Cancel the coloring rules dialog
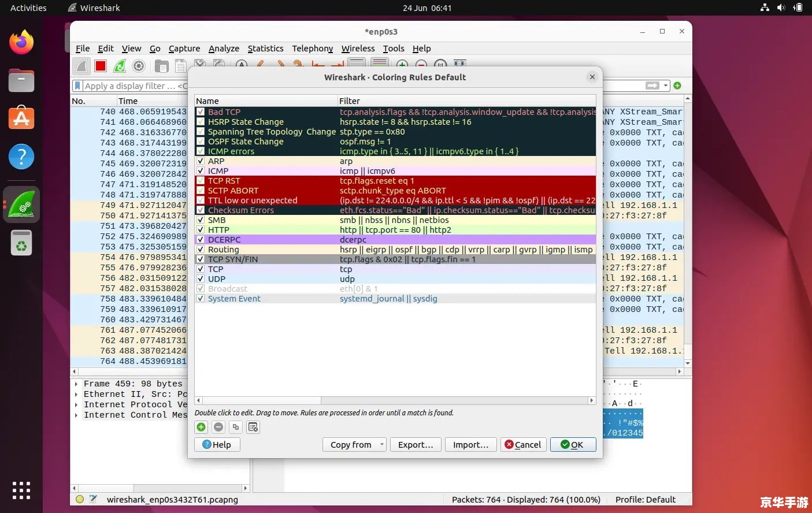Screen dimensions: 812x513 523,444
